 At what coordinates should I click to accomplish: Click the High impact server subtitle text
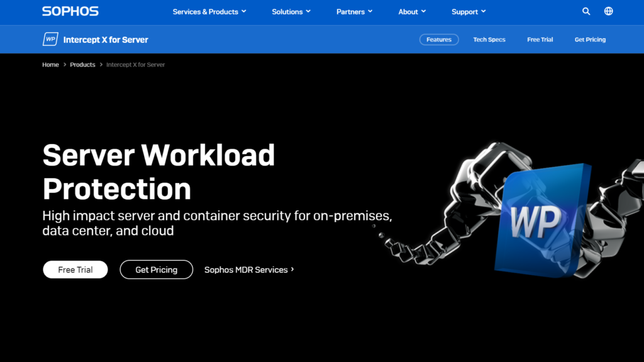click(x=217, y=223)
